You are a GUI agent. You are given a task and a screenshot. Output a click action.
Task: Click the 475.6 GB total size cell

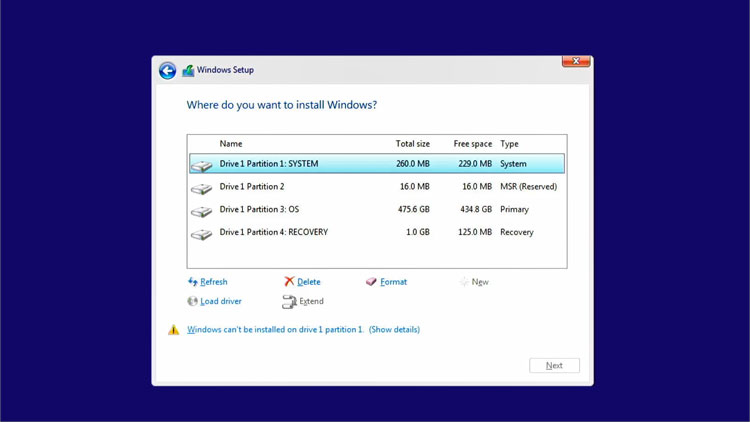[x=414, y=209]
